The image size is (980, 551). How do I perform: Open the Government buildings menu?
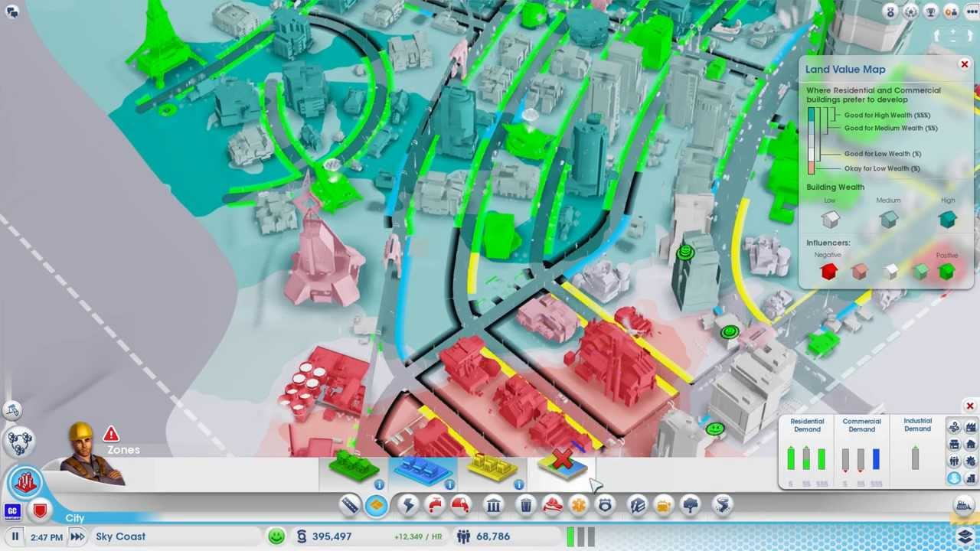(x=494, y=505)
